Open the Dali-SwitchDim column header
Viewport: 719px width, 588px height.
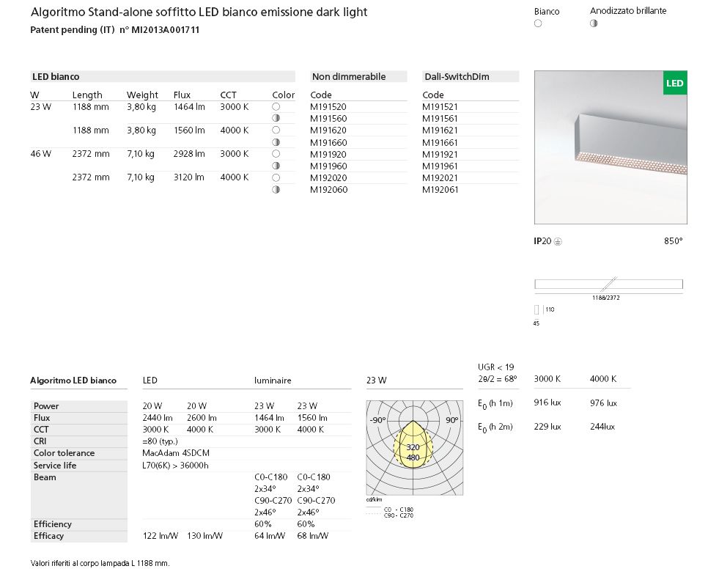[x=457, y=76]
